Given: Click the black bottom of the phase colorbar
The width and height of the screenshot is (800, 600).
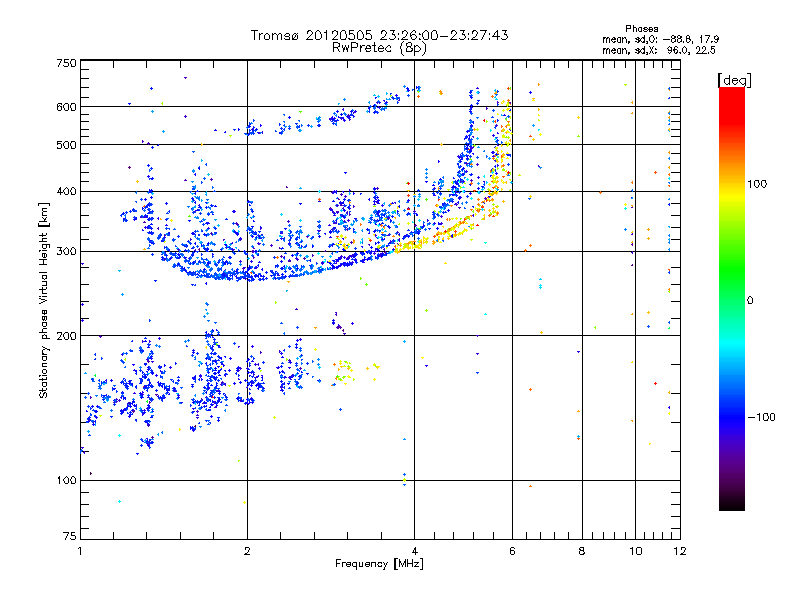Looking at the screenshot, I should pyautogui.click(x=732, y=503).
